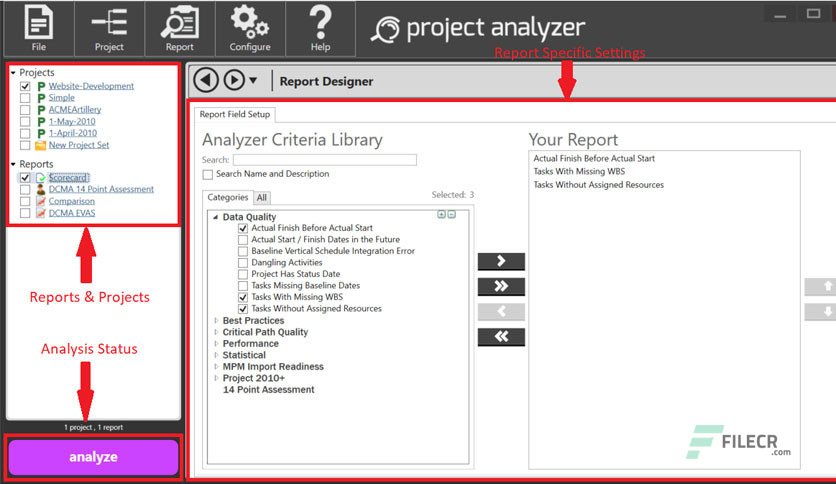Expand the Performance category
The image size is (836, 484).
pos(216,344)
